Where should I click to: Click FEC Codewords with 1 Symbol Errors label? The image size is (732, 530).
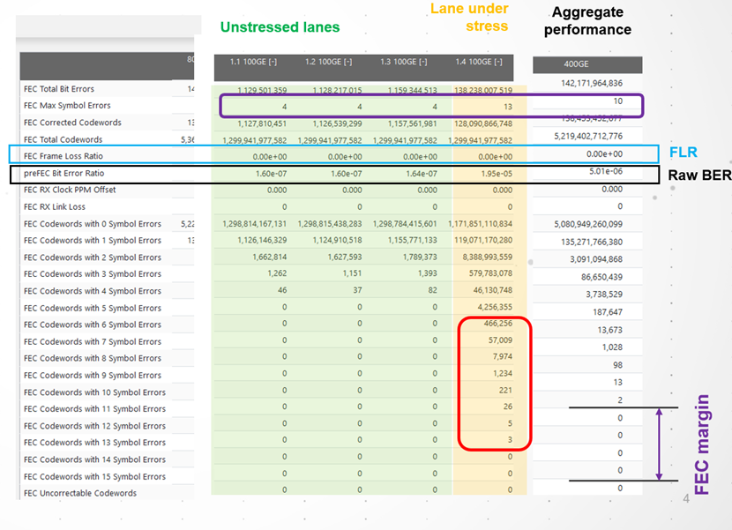(x=92, y=240)
